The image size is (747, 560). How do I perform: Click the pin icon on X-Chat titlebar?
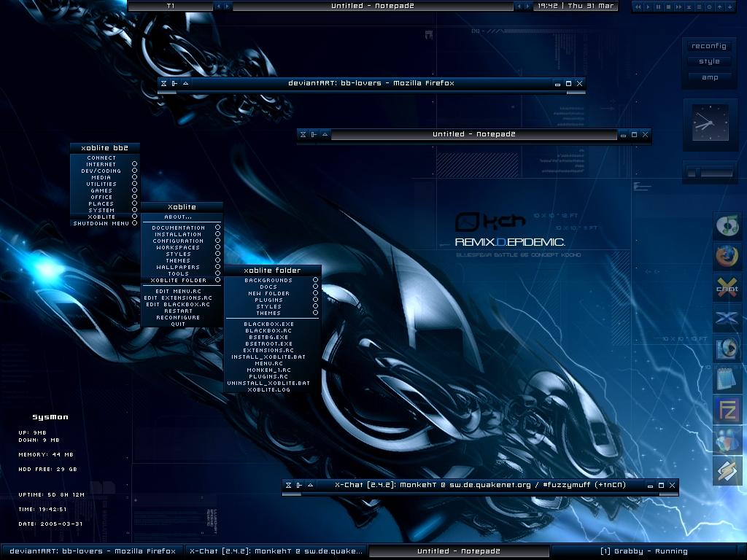(300, 485)
